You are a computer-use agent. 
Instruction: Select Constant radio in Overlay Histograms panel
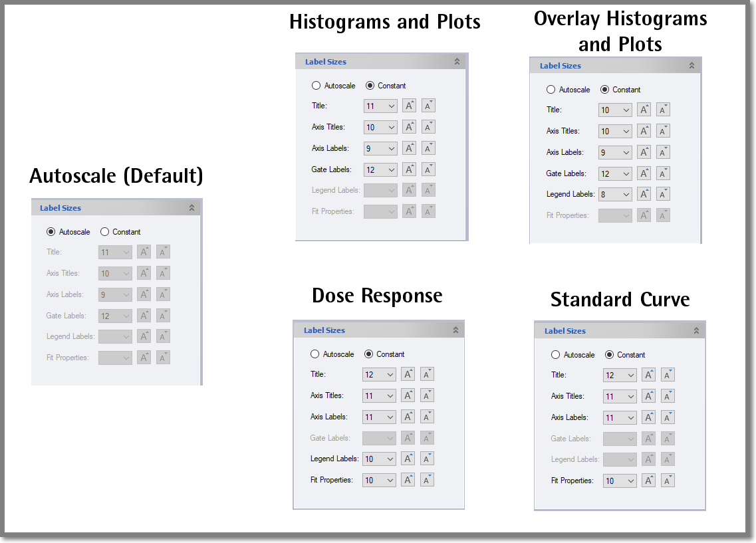pos(604,89)
